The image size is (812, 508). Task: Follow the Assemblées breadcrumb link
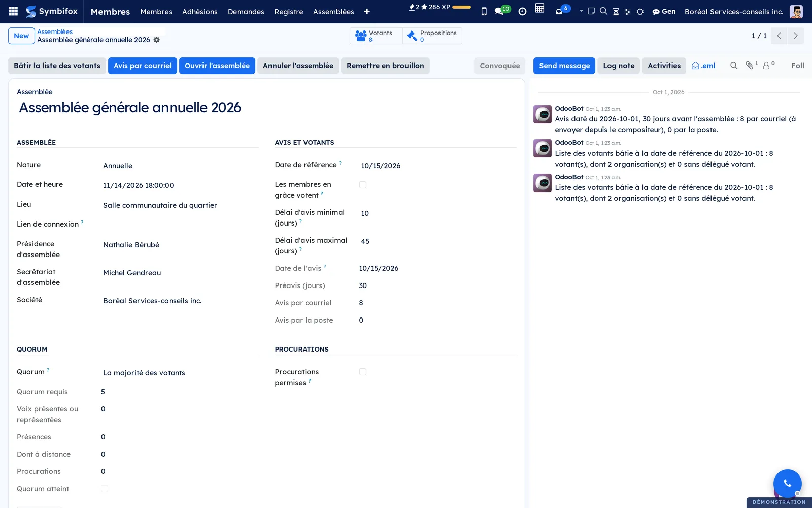(x=55, y=31)
